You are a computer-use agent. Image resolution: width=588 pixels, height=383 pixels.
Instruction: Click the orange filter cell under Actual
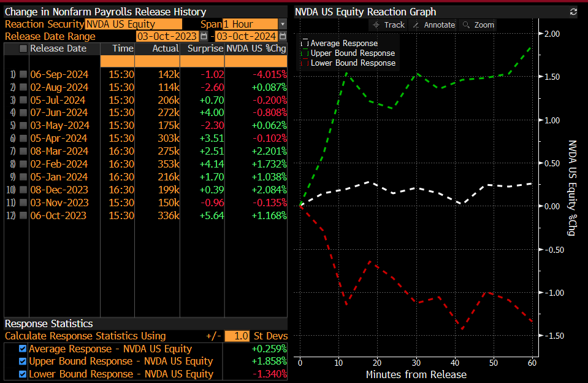pos(157,61)
